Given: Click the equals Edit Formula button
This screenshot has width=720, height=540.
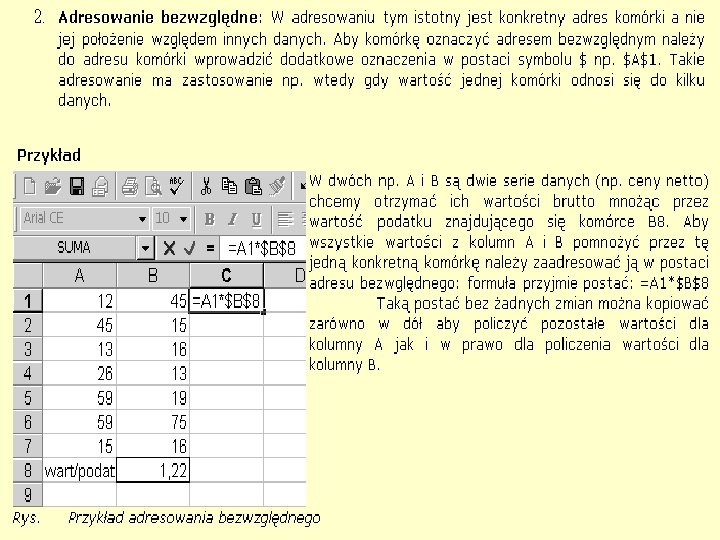Looking at the screenshot, I should click(210, 248).
